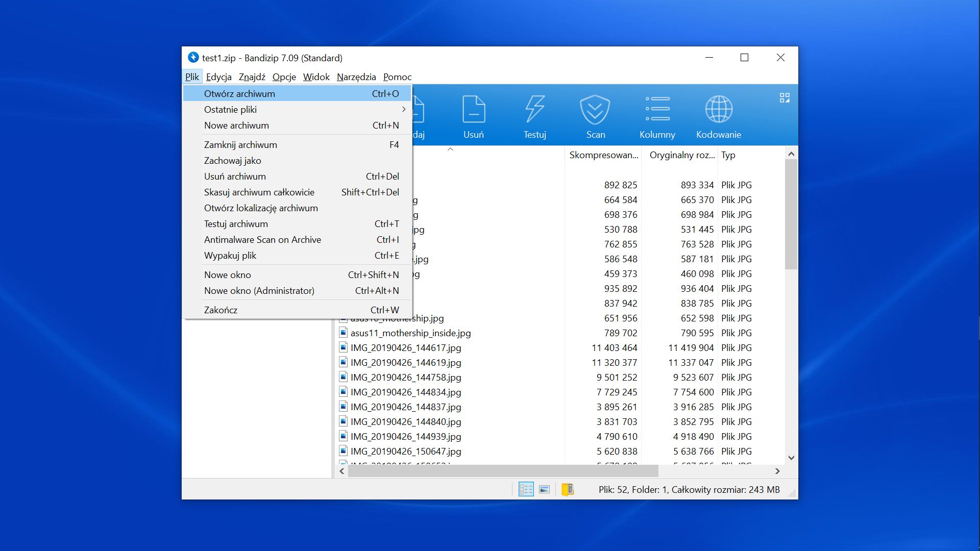Image resolution: width=980 pixels, height=551 pixels.
Task: Click the Typ column header
Action: [x=728, y=155]
